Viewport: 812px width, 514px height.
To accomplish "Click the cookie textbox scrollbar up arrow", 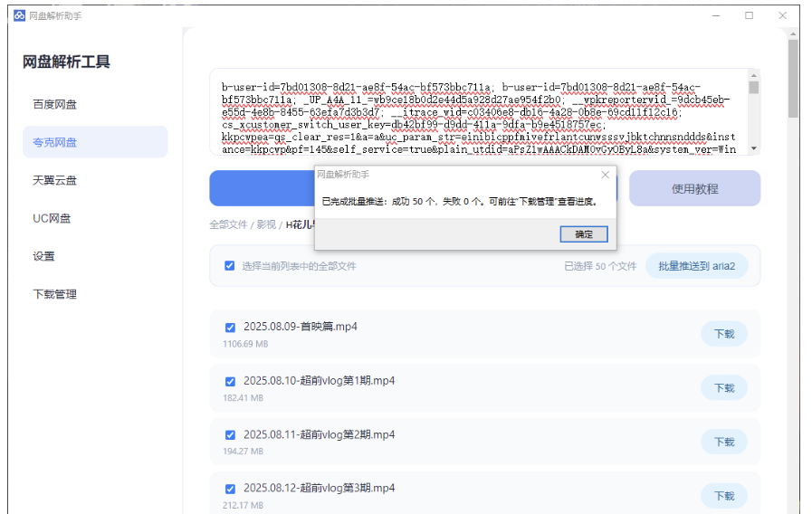I will 753,77.
